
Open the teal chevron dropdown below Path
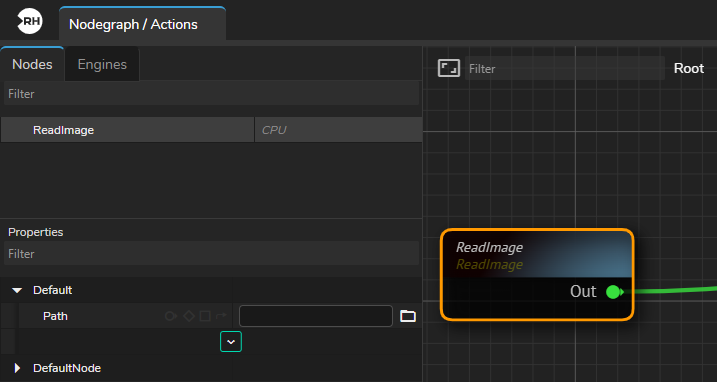click(x=231, y=342)
